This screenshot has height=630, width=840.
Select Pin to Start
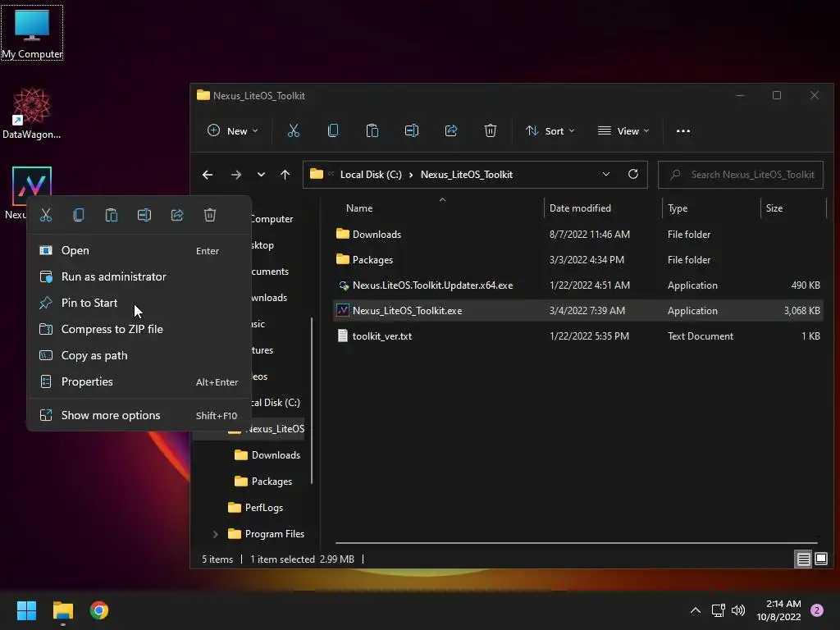pos(139,304)
